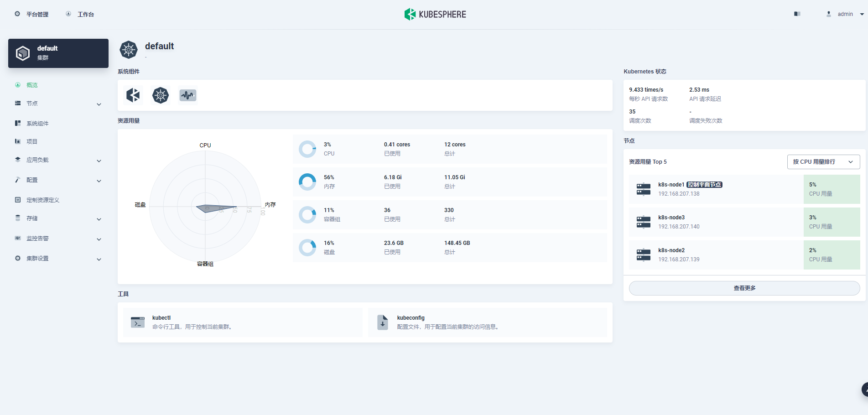
Task: Click the admin user avatar icon
Action: 829,14
